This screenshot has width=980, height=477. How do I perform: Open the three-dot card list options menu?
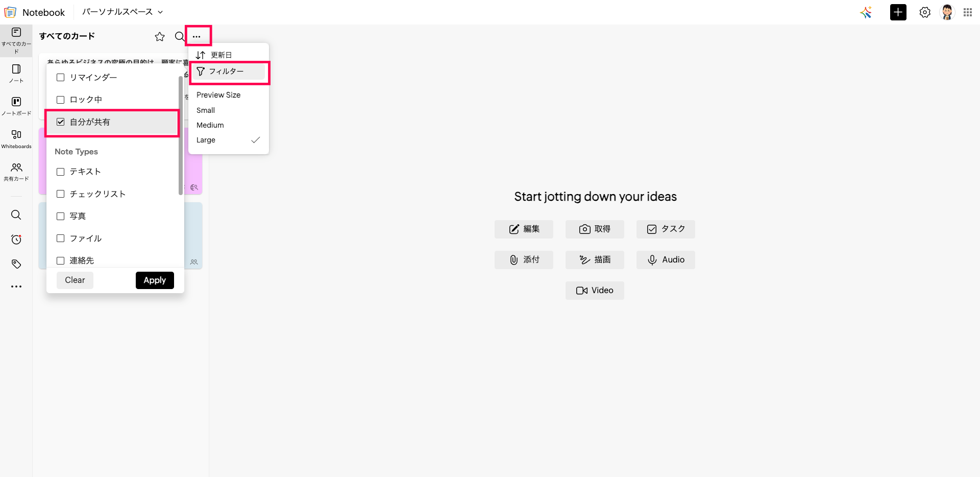pos(197,37)
